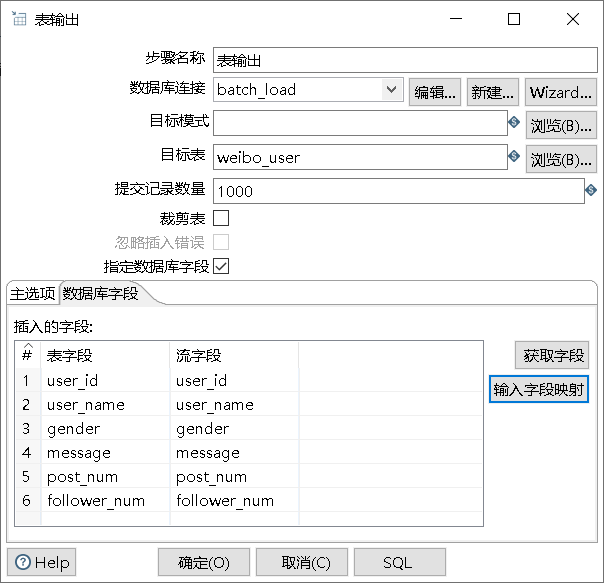Select follower_num in 表字段 column

point(105,500)
